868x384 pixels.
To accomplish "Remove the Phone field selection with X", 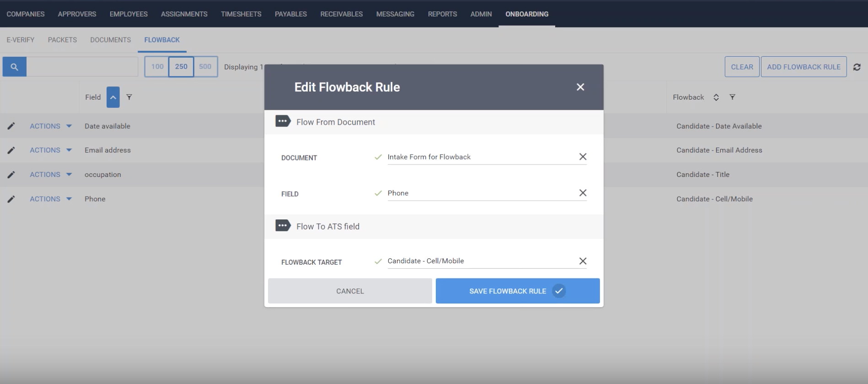I will coord(583,193).
